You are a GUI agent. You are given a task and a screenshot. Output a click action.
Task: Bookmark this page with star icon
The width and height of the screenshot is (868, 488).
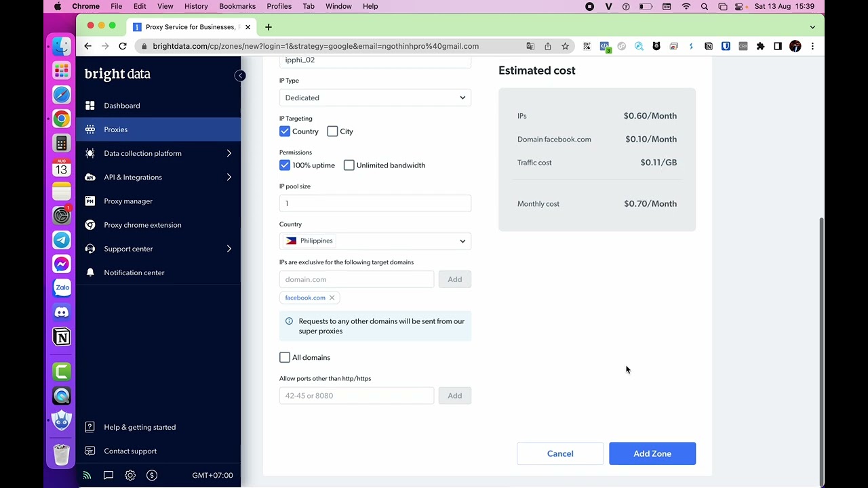(565, 46)
